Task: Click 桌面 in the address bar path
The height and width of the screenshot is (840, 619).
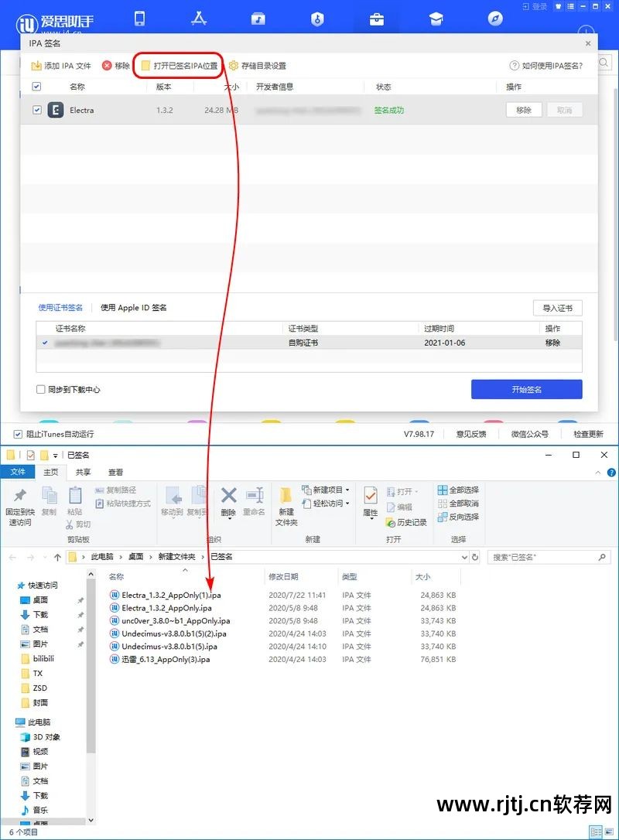Action: click(135, 557)
